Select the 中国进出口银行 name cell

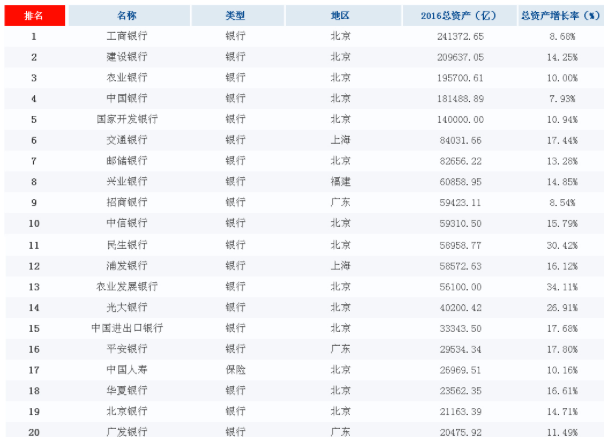click(127, 328)
